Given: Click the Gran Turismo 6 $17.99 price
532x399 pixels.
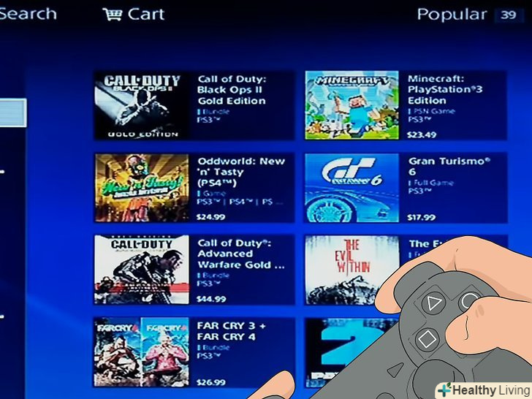Looking at the screenshot, I should [422, 218].
